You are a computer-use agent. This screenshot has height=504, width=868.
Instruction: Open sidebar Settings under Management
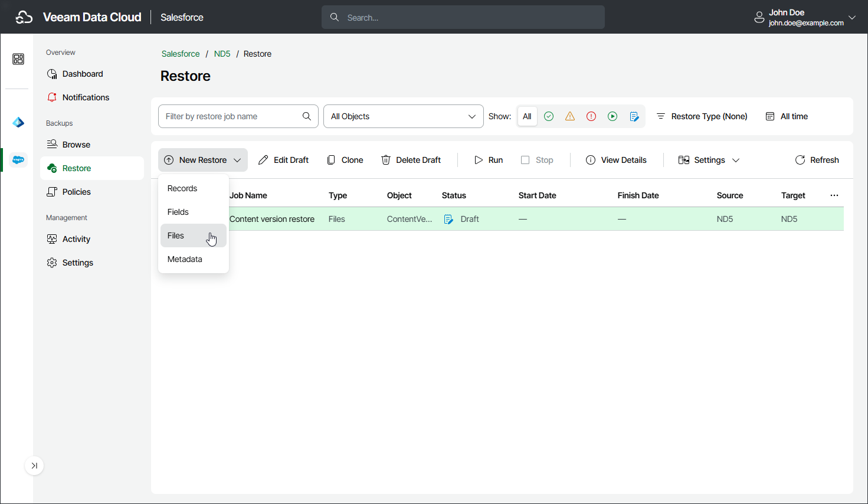[92, 263]
